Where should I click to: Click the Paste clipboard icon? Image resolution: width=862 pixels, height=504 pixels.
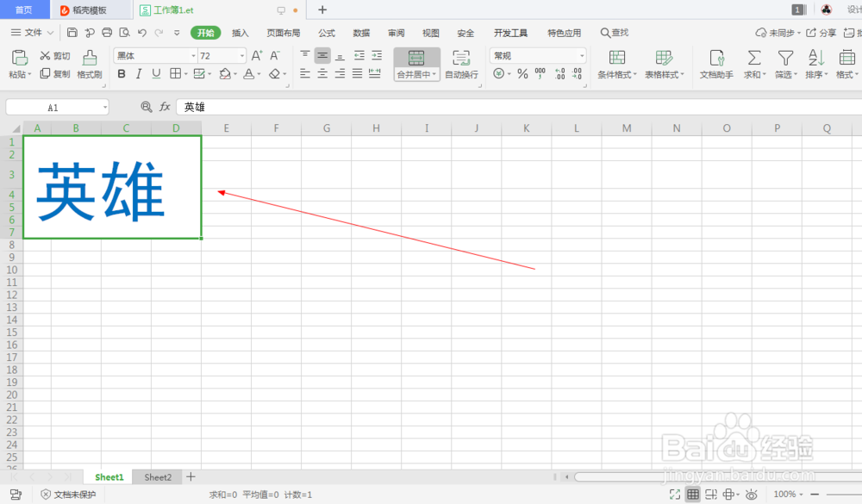coord(19,57)
